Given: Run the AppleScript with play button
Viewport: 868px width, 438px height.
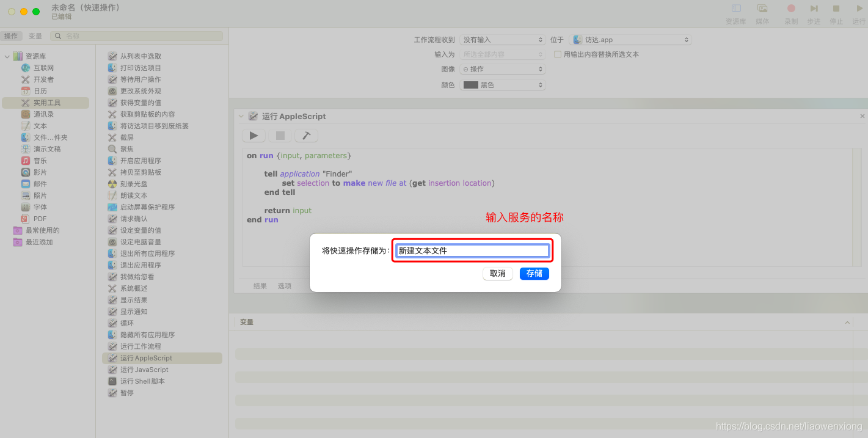Looking at the screenshot, I should point(253,136).
